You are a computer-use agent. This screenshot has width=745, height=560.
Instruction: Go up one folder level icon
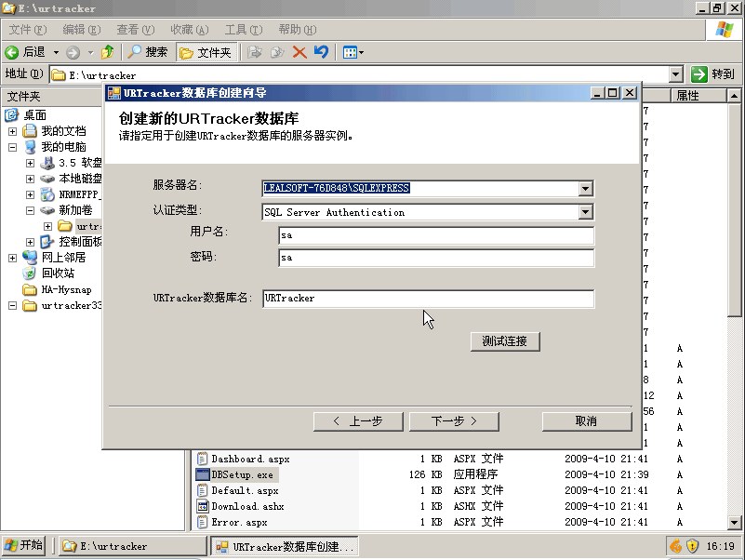pyautogui.click(x=108, y=52)
